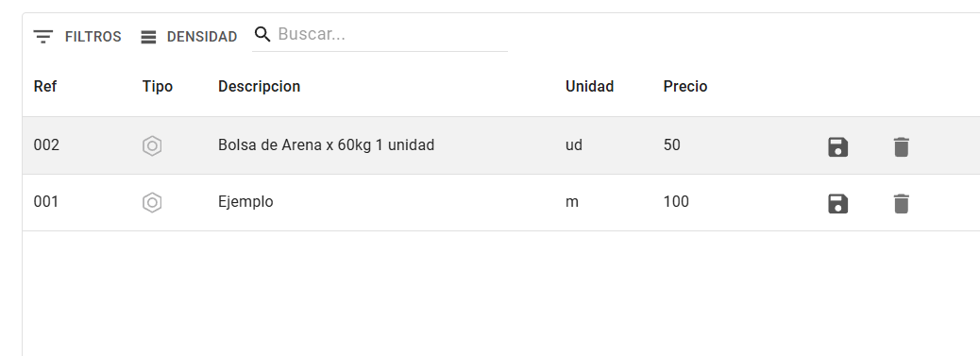
Task: Sort by the Precio column header
Action: tap(685, 86)
